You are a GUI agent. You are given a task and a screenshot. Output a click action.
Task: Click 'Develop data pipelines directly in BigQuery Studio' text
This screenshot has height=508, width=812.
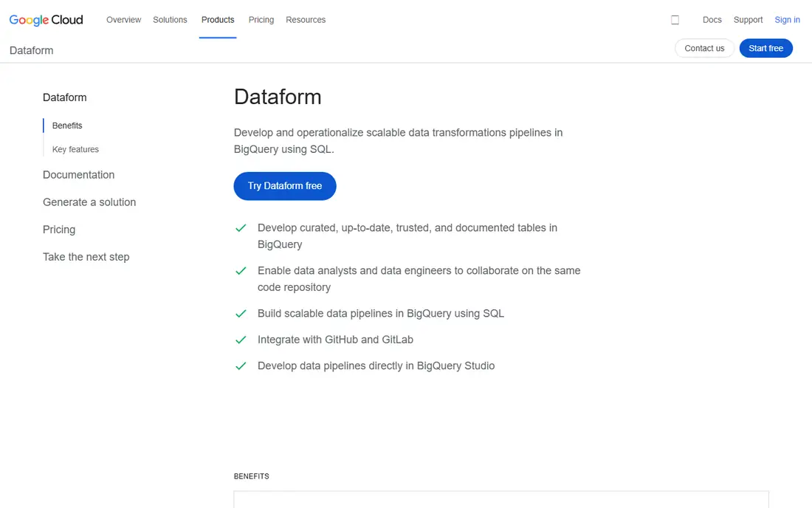(376, 365)
